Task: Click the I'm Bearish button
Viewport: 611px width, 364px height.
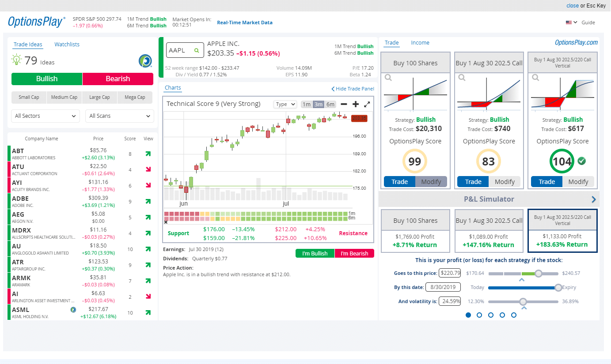Action: pos(354,253)
